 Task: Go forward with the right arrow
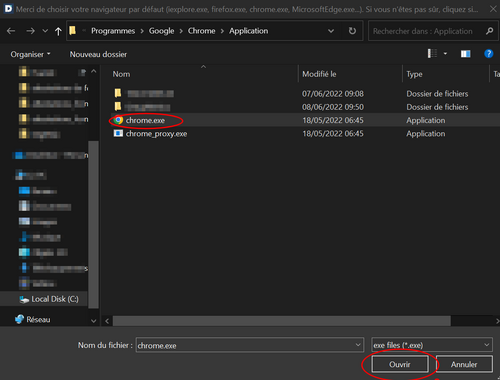pos(30,31)
